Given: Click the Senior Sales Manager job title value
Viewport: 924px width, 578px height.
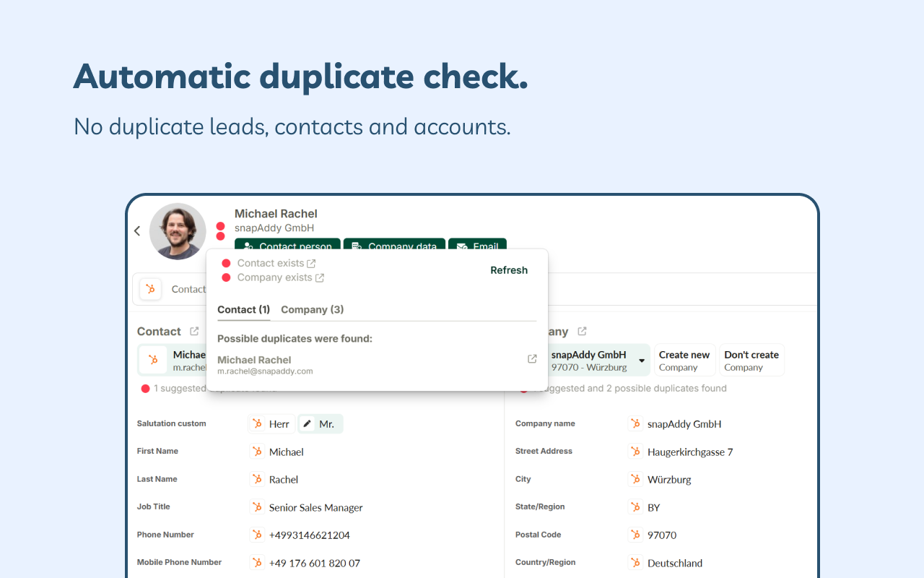Looking at the screenshot, I should (316, 508).
